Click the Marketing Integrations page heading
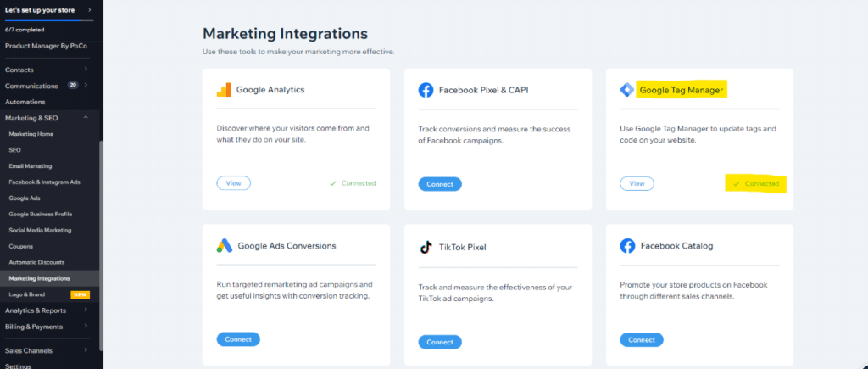Viewport: 868px width, 369px height. tap(285, 33)
